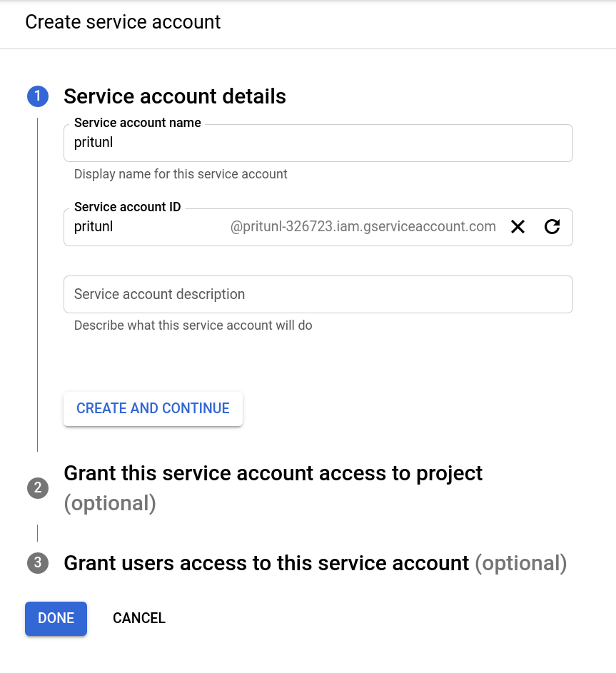
Task: Regenerate the service account ID
Action: [x=552, y=227]
